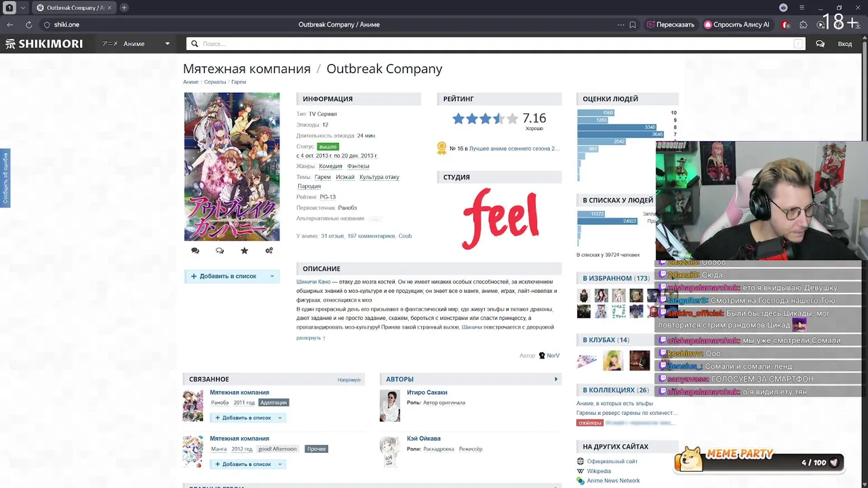Image resolution: width=868 pixels, height=488 pixels.
Task: Expand the Авторы section arrow
Action: pyautogui.click(x=556, y=379)
